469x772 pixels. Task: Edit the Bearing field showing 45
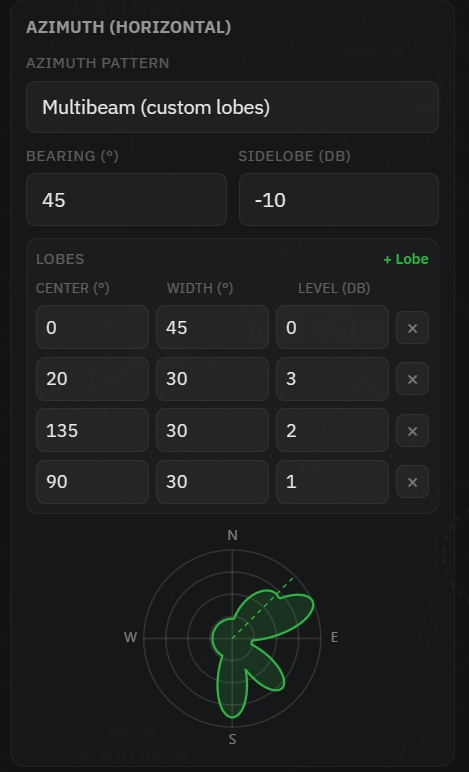(x=126, y=199)
